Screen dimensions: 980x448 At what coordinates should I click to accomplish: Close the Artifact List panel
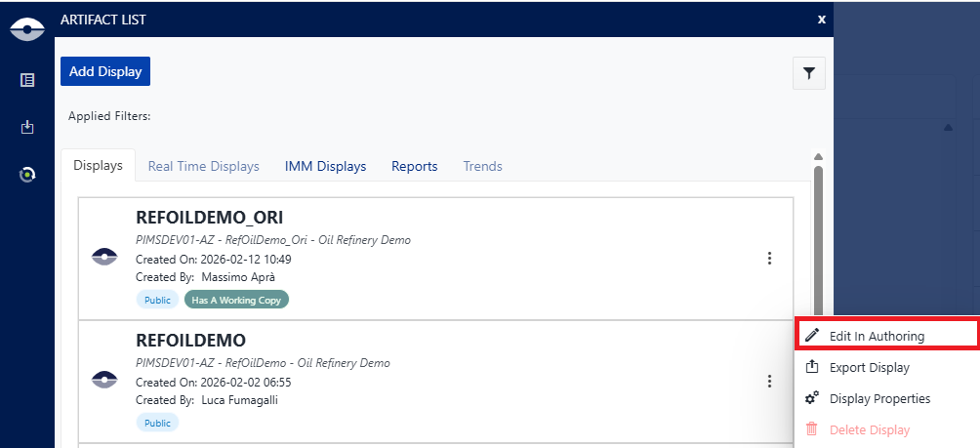pos(821,19)
